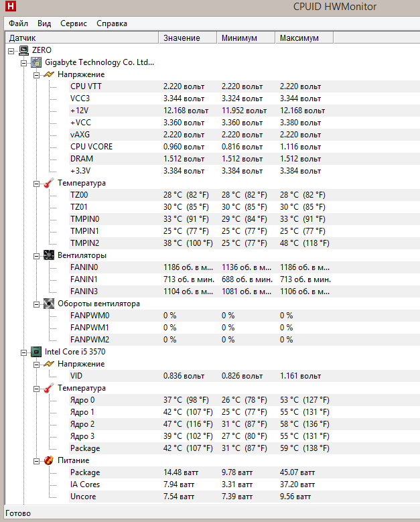Image resolution: width=420 pixels, height=522 pixels.
Task: Open the Сервис menu
Action: click(x=74, y=23)
